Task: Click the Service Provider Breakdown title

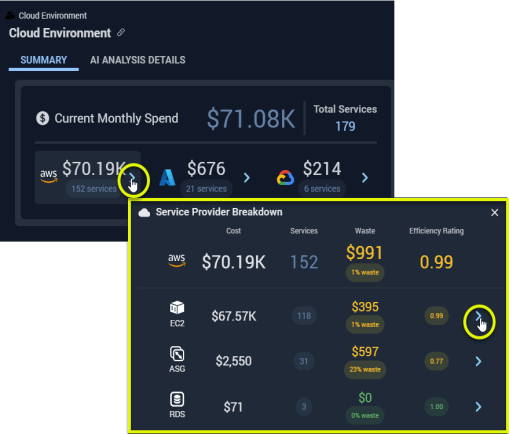Action: click(x=219, y=212)
